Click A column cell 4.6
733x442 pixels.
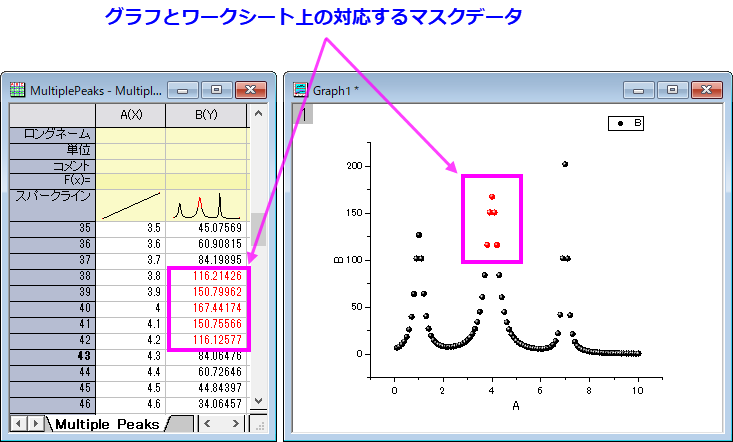coord(131,404)
